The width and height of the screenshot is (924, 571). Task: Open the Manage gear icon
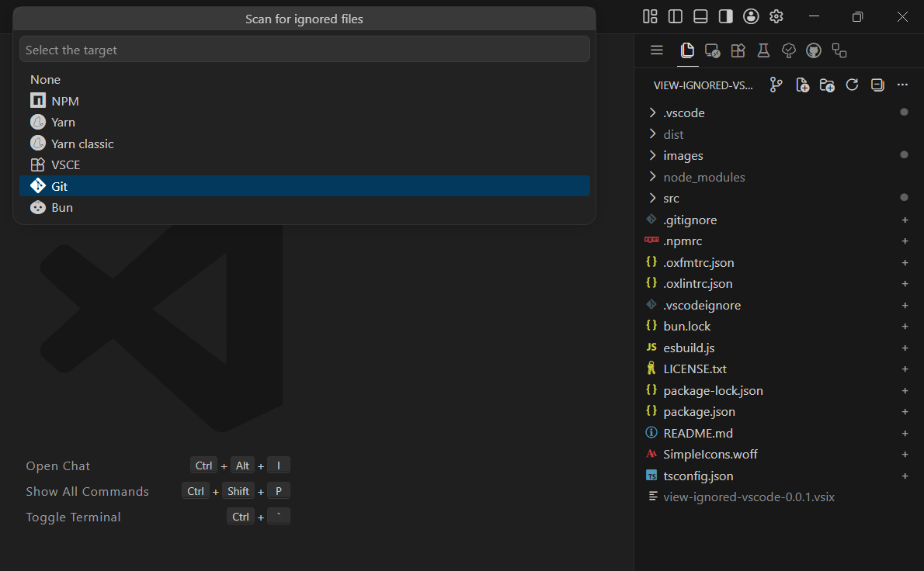[x=776, y=16]
